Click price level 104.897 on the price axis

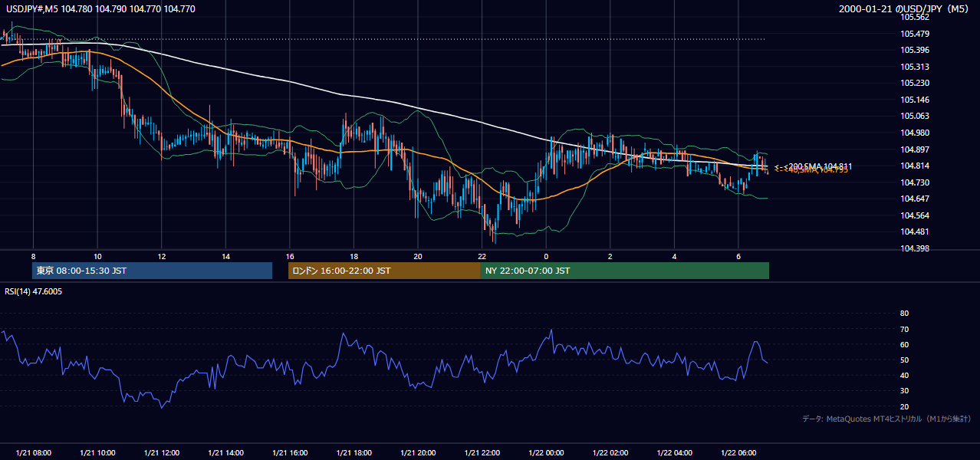(914, 149)
